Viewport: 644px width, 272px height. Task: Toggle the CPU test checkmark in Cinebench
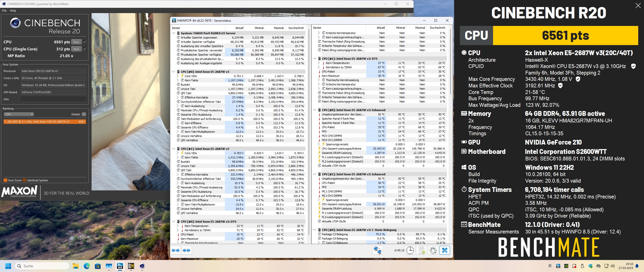tap(85, 42)
